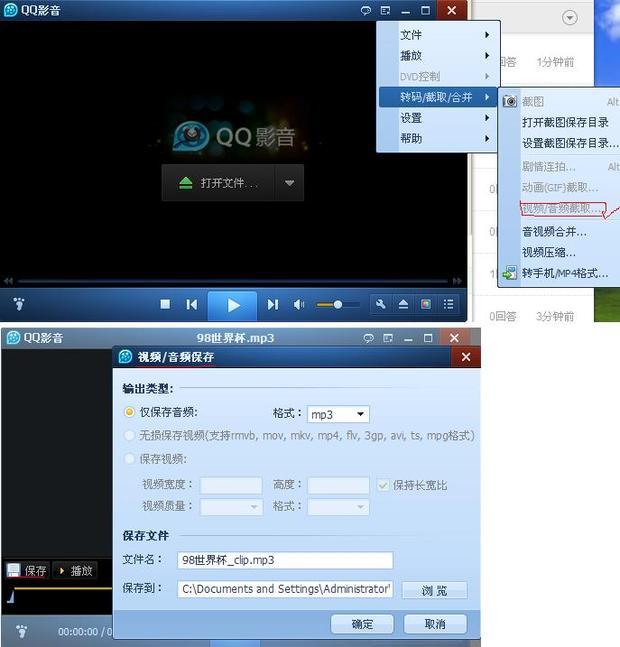Expand dropdown arrow beside 打开文件
This screenshot has width=620, height=647.
pos(290,183)
